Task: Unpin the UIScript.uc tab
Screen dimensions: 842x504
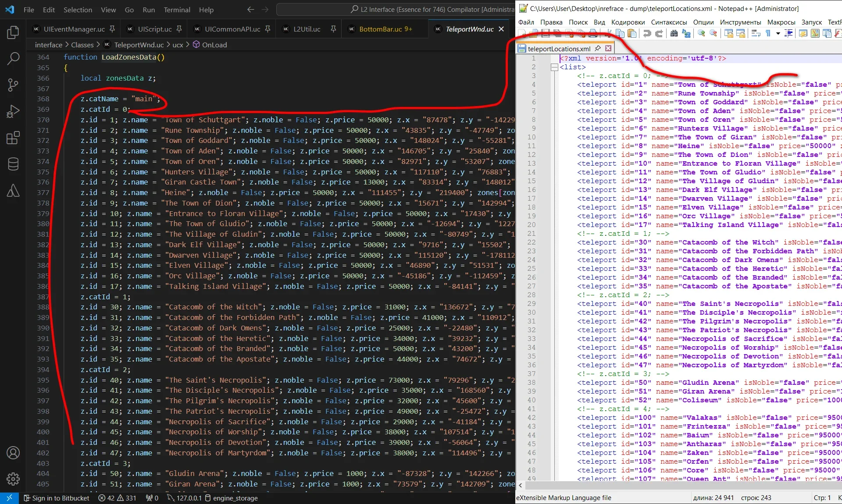Action: point(179,29)
